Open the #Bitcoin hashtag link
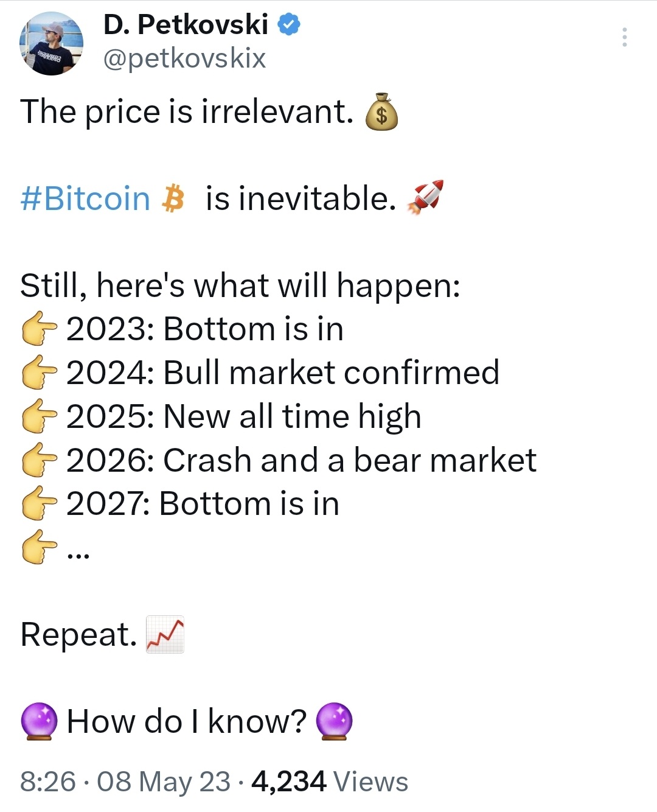 [x=85, y=199]
